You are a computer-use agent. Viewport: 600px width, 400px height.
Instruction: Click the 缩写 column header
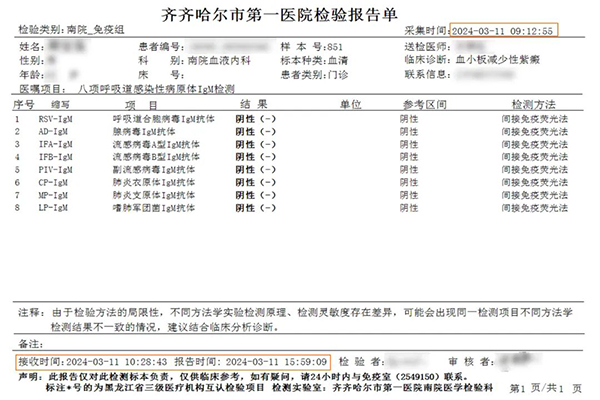pyautogui.click(x=60, y=104)
